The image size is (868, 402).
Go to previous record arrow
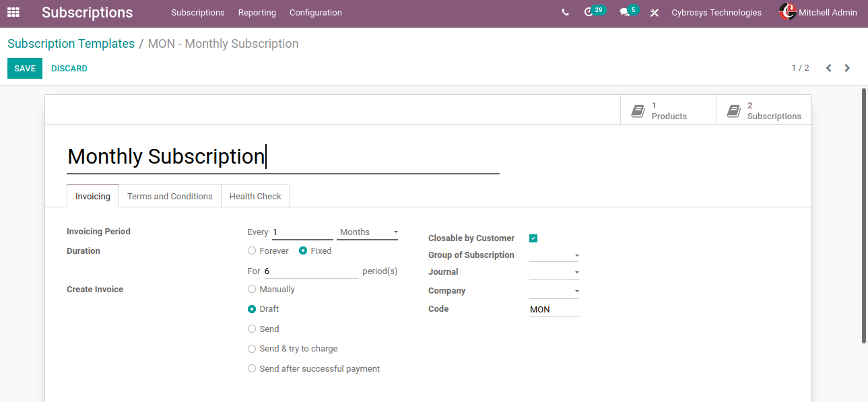[x=829, y=68]
